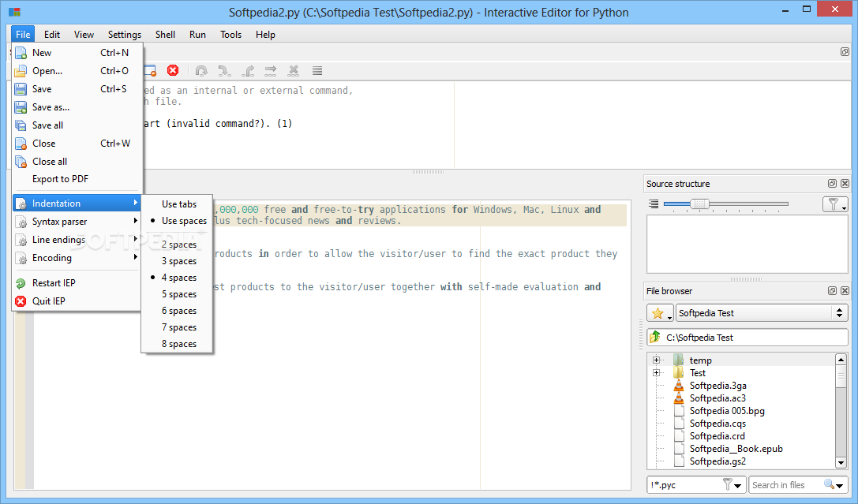Set indentation to 5 spaces
Viewport: 858px width, 504px height.
177,294
